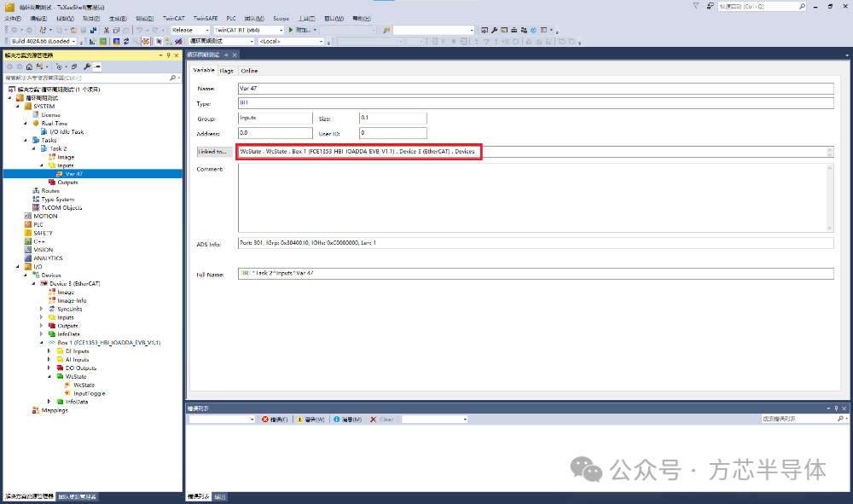The width and height of the screenshot is (853, 504).
Task: Click the Clear button in error list
Action: tap(381, 420)
